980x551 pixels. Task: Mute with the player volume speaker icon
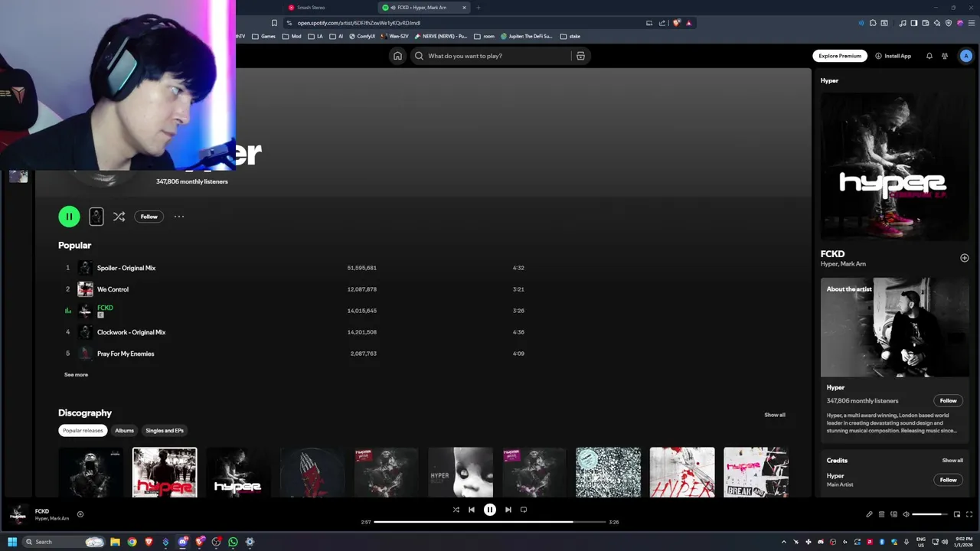[x=906, y=514]
